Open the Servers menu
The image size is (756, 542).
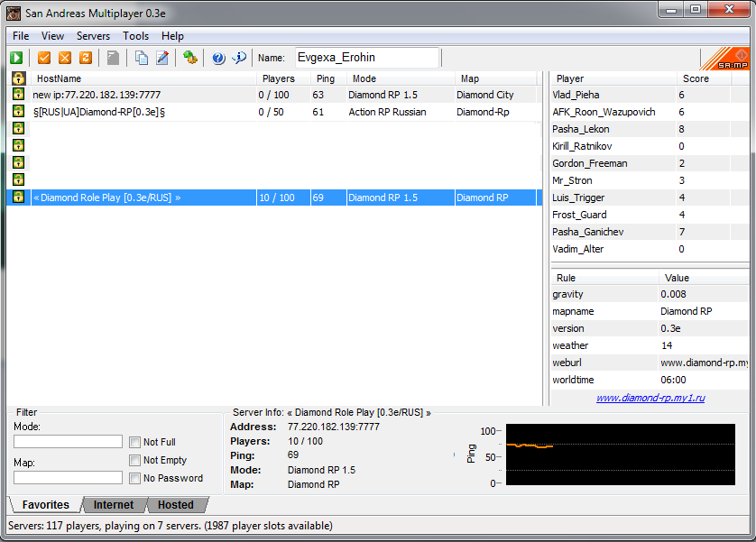pyautogui.click(x=93, y=36)
